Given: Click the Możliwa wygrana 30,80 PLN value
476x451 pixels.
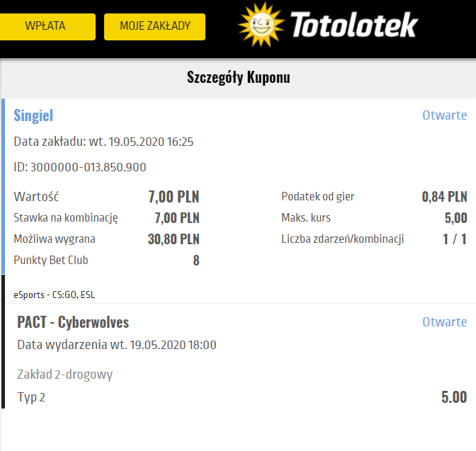Looking at the screenshot, I should 174,239.
